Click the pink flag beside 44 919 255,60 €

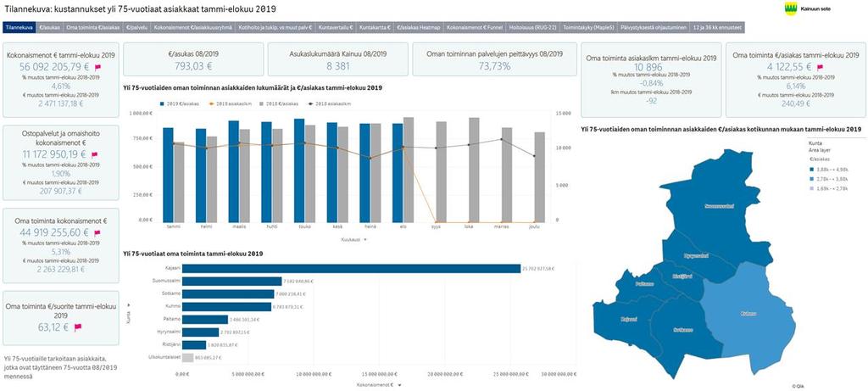point(98,233)
